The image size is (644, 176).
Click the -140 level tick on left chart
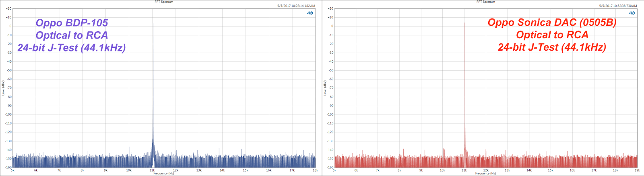click(x=8, y=150)
